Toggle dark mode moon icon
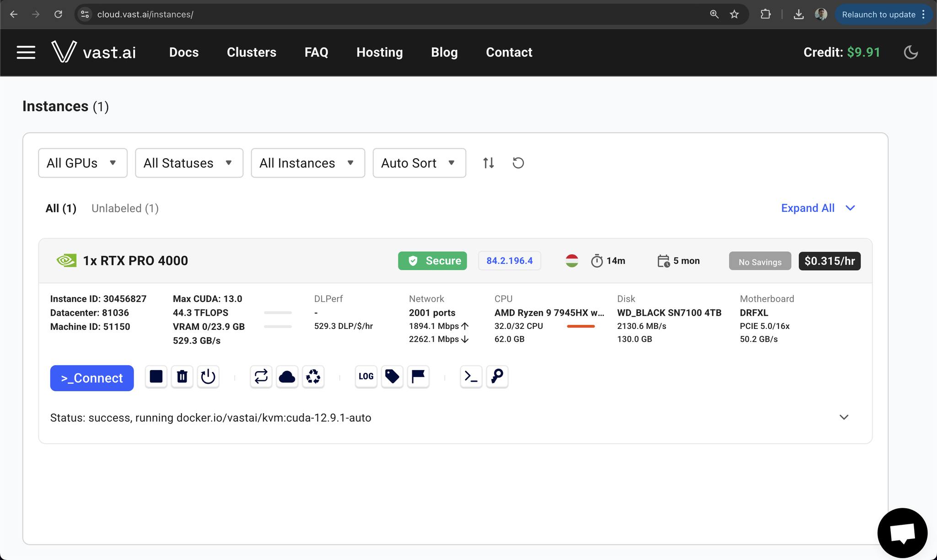 911,52
